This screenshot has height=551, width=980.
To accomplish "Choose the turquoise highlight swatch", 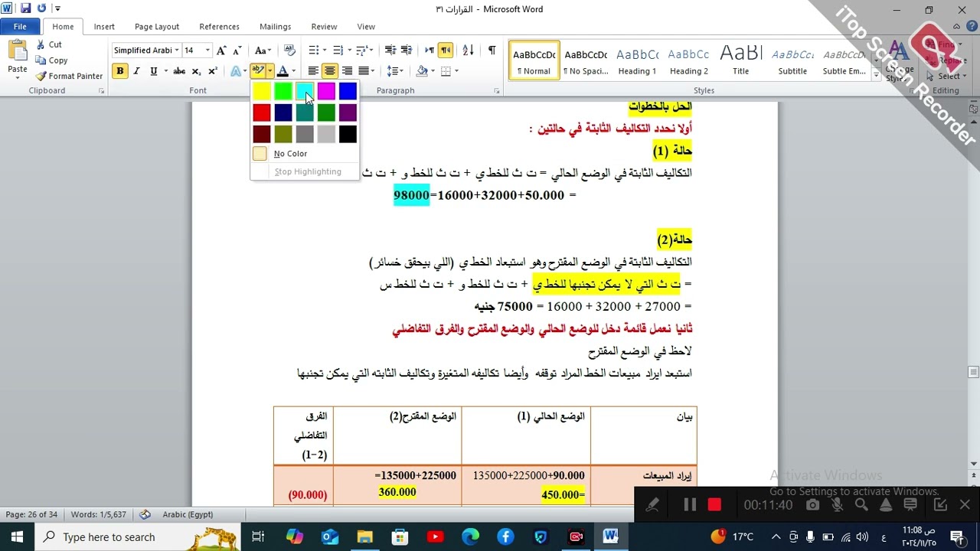I will point(305,92).
